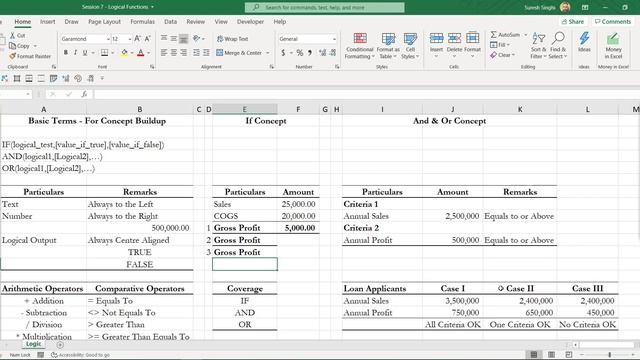Expand Merge & Center options arrow
Screen dimensions: 640x360
pyautogui.click(x=268, y=53)
